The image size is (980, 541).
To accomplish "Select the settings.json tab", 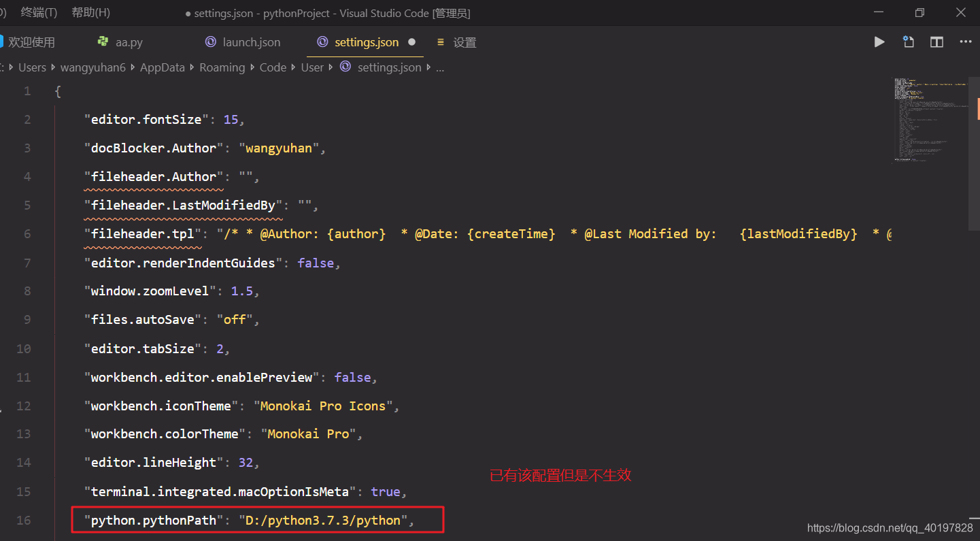I will (x=367, y=42).
